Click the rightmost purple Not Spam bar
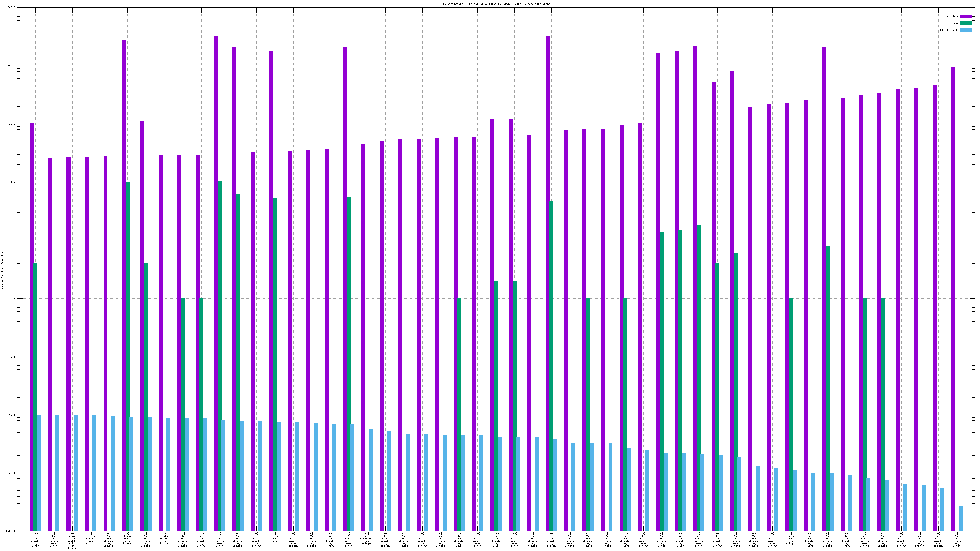980x551 pixels. click(x=953, y=299)
